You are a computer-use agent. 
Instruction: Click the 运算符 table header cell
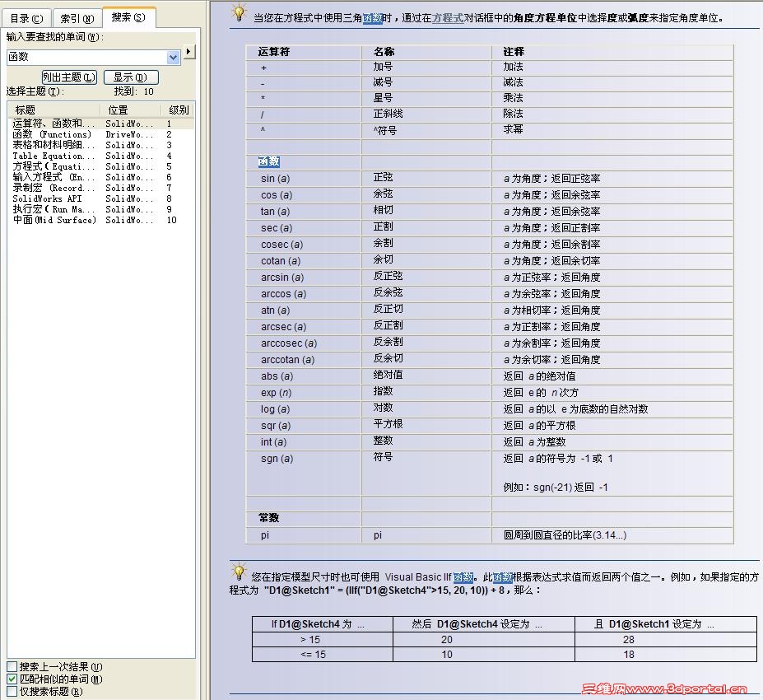click(x=304, y=52)
